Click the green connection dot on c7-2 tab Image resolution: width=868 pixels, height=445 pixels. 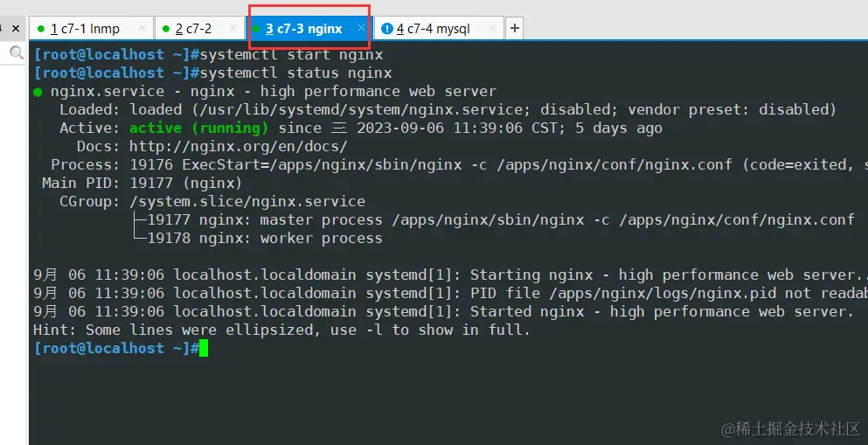(x=166, y=29)
